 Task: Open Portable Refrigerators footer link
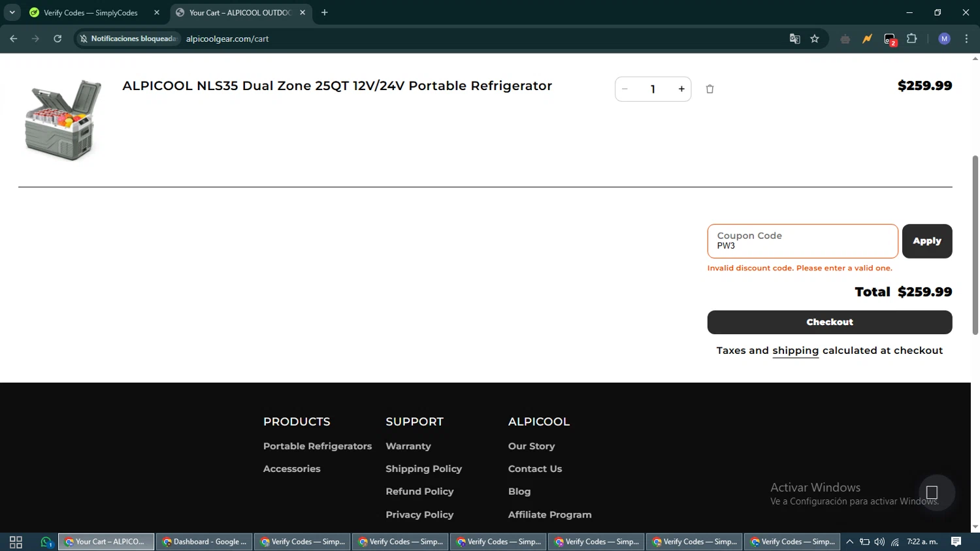(x=318, y=446)
